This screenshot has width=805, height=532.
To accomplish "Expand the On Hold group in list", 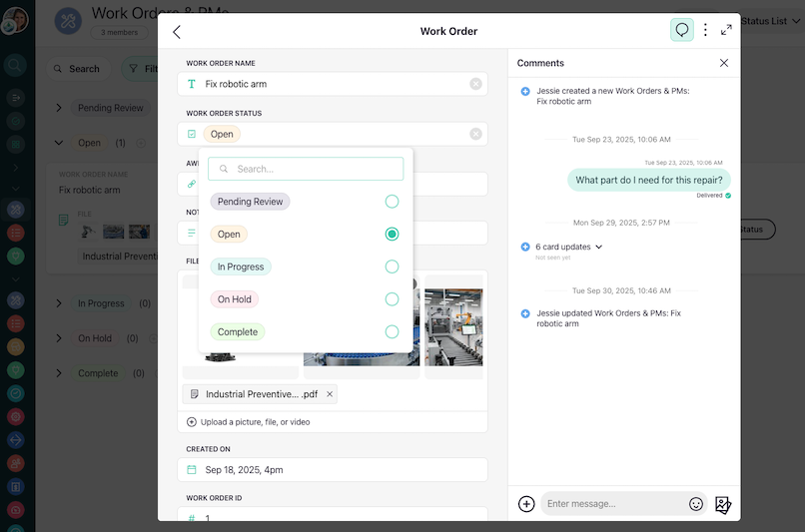I will click(x=59, y=338).
